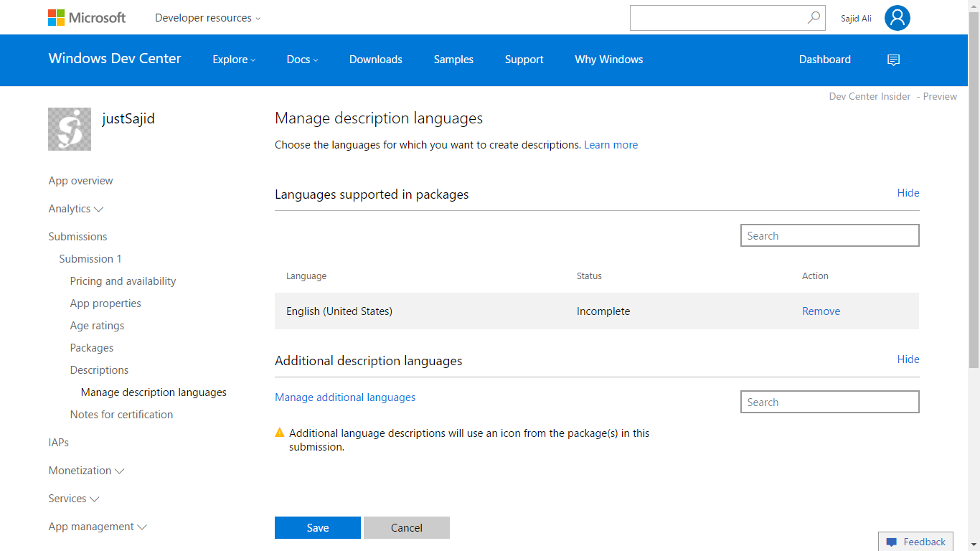Open the Samples menu item

(x=453, y=60)
